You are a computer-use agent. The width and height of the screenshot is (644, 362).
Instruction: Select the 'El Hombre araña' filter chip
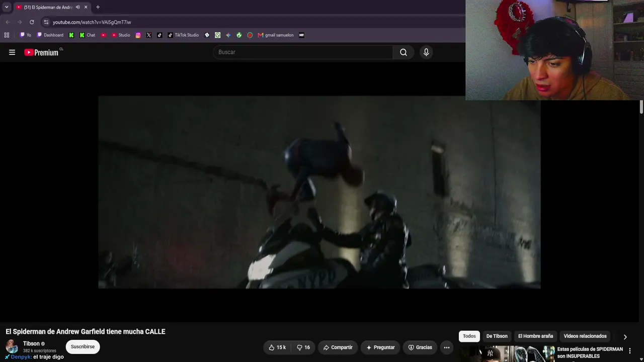click(535, 336)
